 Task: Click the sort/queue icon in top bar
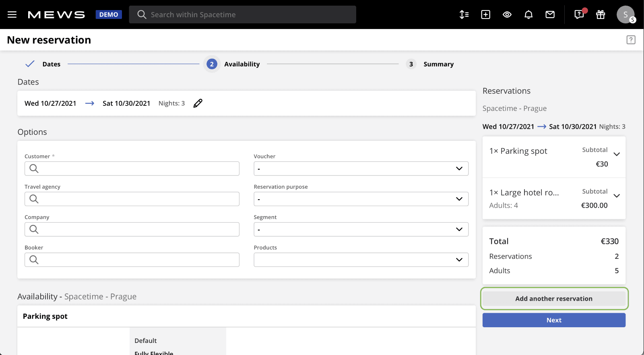pyautogui.click(x=464, y=14)
